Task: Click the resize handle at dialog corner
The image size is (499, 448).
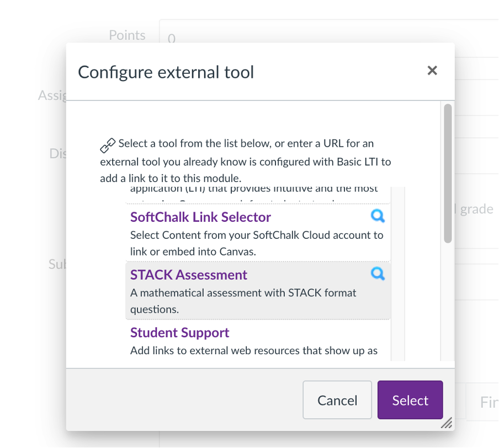Action: point(447,423)
